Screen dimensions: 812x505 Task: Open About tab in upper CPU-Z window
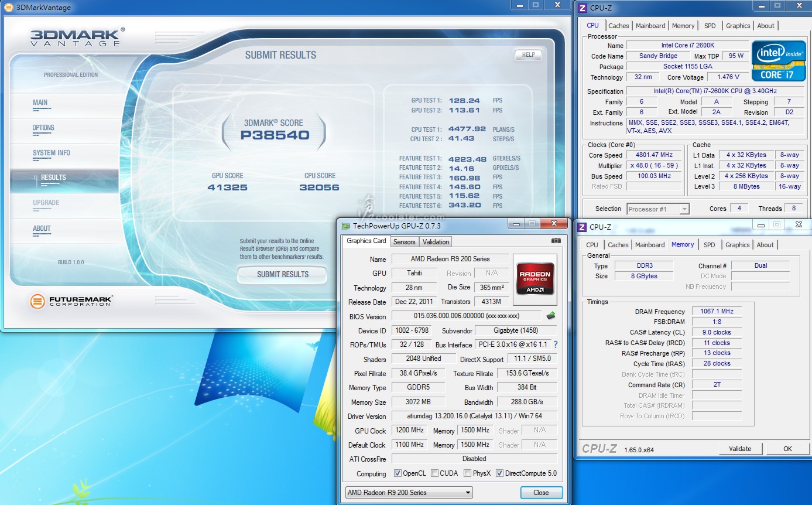click(x=766, y=26)
